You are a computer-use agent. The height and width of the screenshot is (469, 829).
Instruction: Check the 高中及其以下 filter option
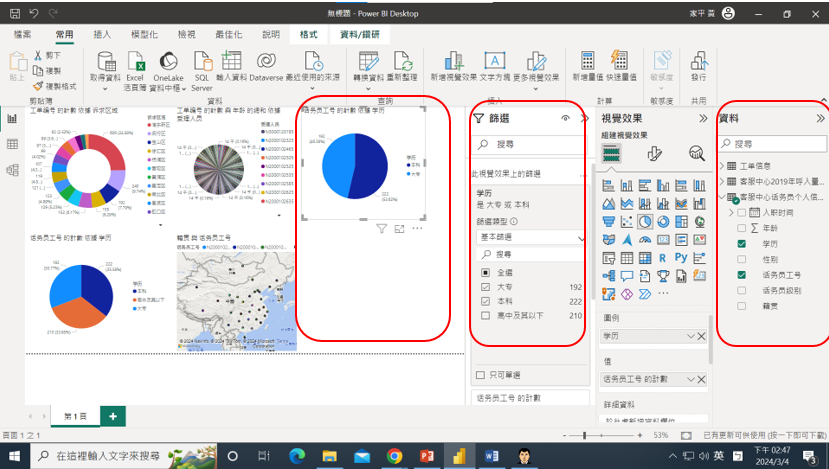484,316
